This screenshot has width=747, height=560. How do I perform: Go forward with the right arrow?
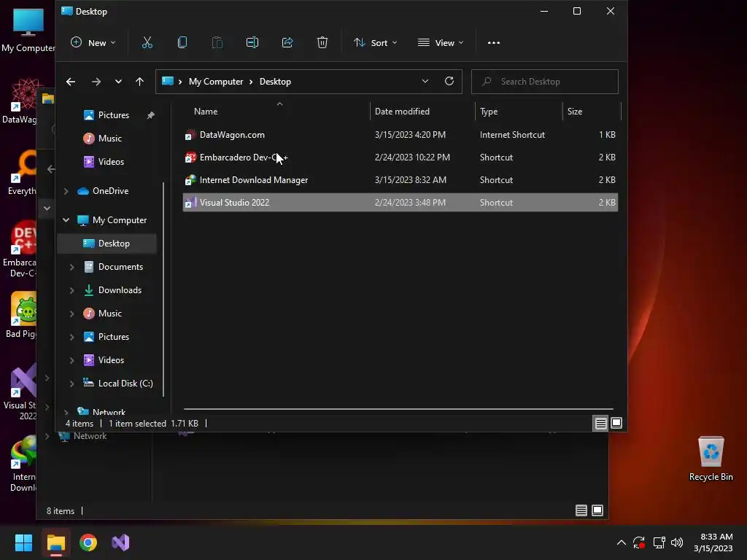pyautogui.click(x=96, y=82)
